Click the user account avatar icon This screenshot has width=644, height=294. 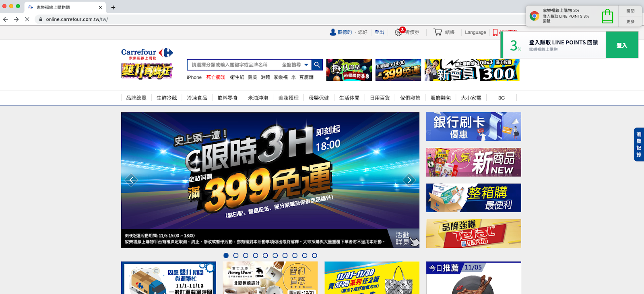click(333, 32)
